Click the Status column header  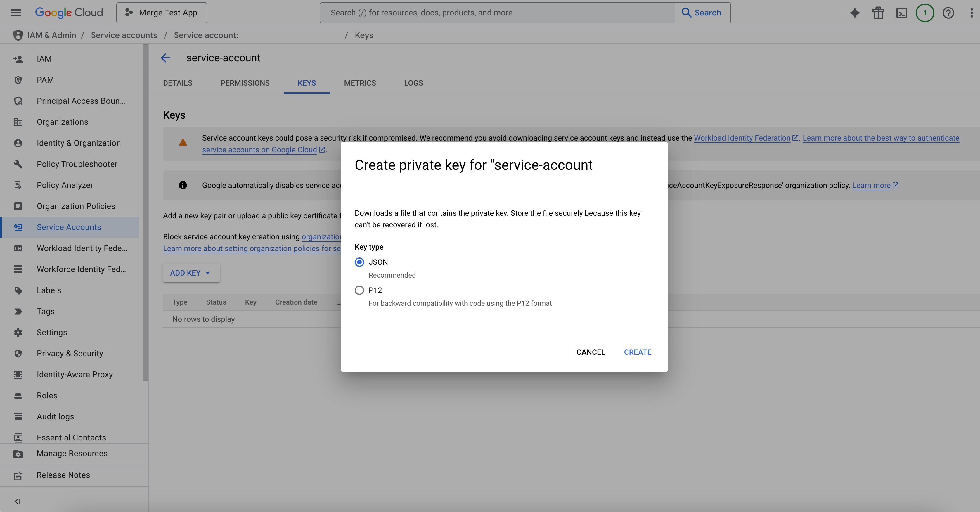tap(216, 302)
